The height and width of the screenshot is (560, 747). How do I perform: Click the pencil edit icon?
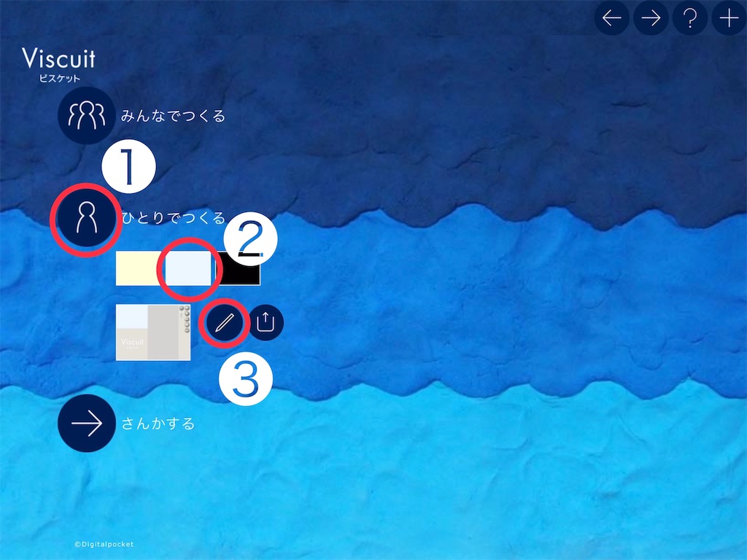224,322
